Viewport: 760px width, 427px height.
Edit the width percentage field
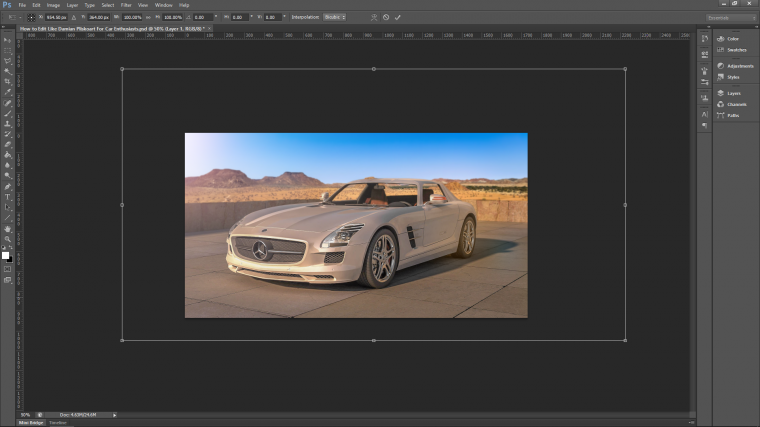point(132,17)
